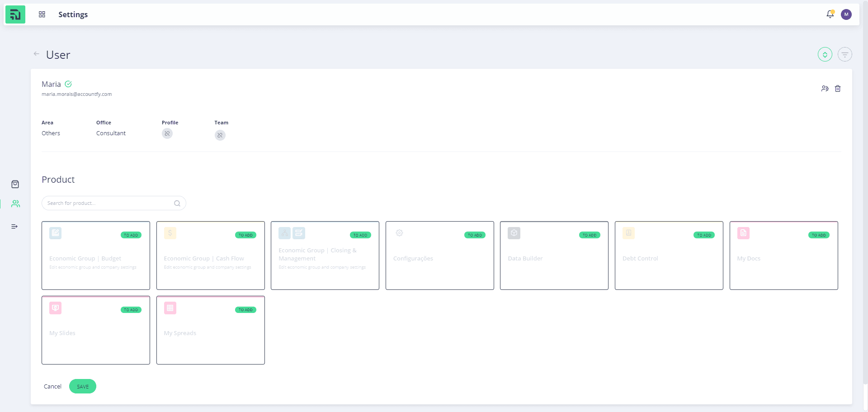This screenshot has height=412, width=868.
Task: Click the Accountfy logo icon
Action: pyautogui.click(x=15, y=14)
